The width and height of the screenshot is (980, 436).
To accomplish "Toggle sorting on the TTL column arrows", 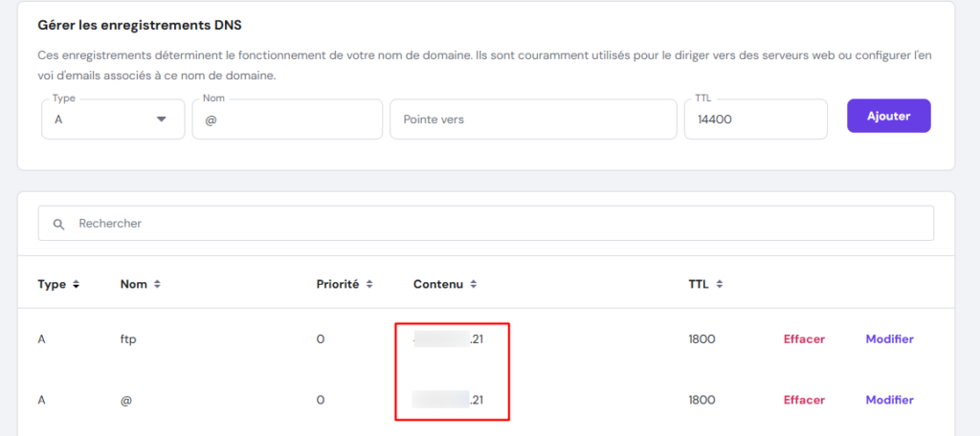I will click(x=719, y=285).
